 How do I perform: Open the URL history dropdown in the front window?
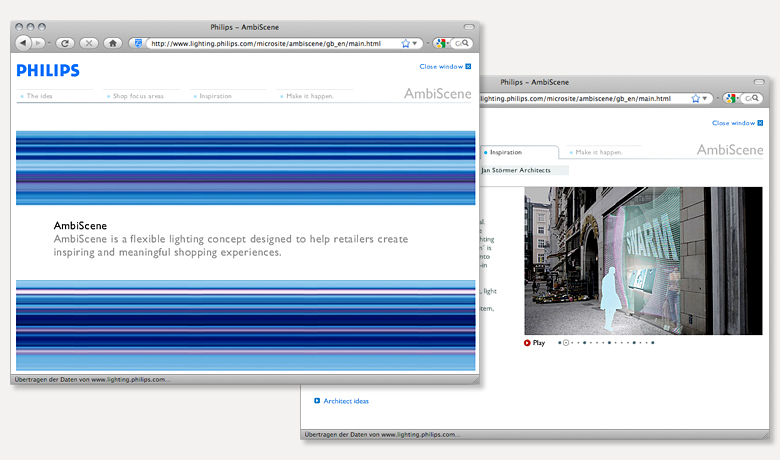point(415,43)
